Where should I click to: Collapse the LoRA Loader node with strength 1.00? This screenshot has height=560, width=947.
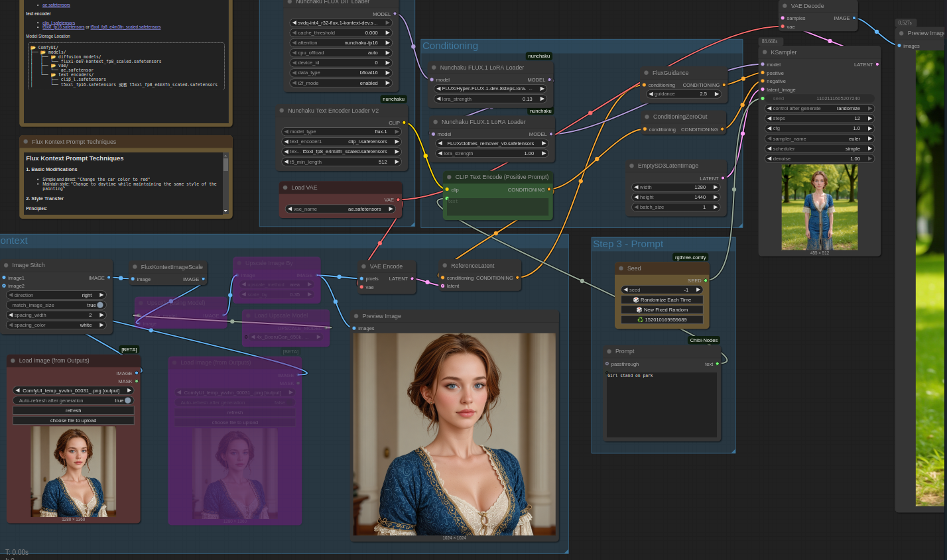pyautogui.click(x=435, y=122)
